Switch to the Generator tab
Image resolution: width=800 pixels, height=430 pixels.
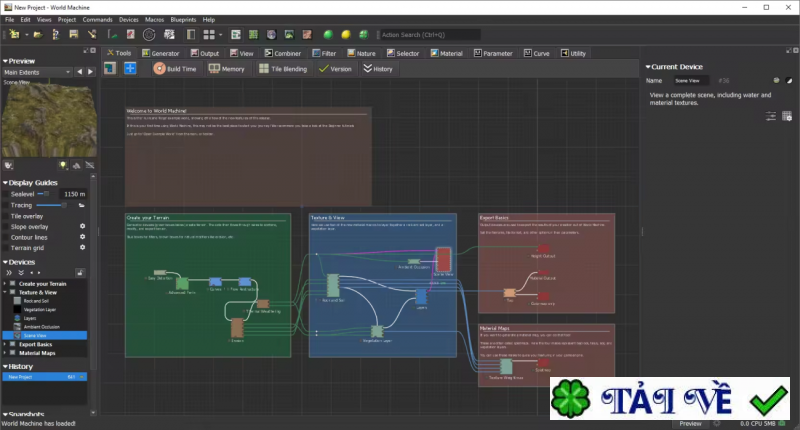tap(160, 53)
